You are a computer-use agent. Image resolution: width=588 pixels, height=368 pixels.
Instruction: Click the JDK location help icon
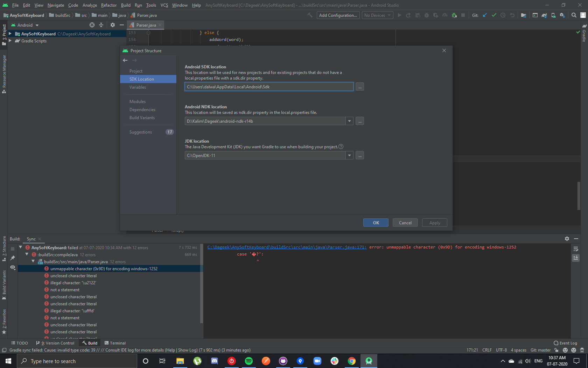pos(341,146)
